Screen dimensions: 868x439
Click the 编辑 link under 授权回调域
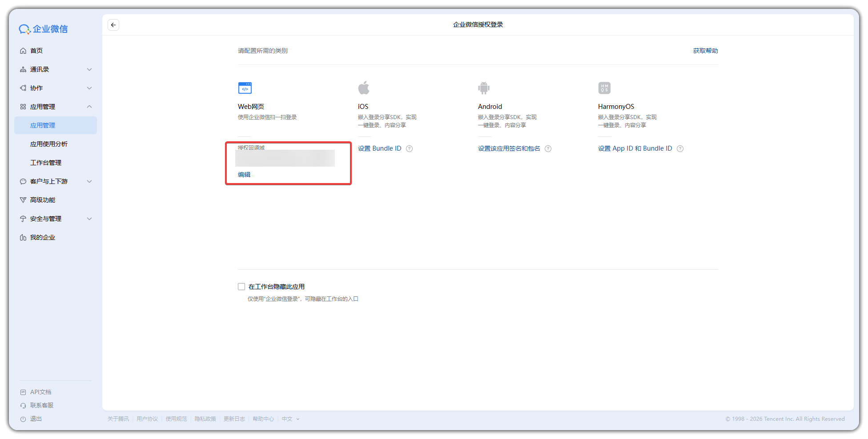point(244,174)
